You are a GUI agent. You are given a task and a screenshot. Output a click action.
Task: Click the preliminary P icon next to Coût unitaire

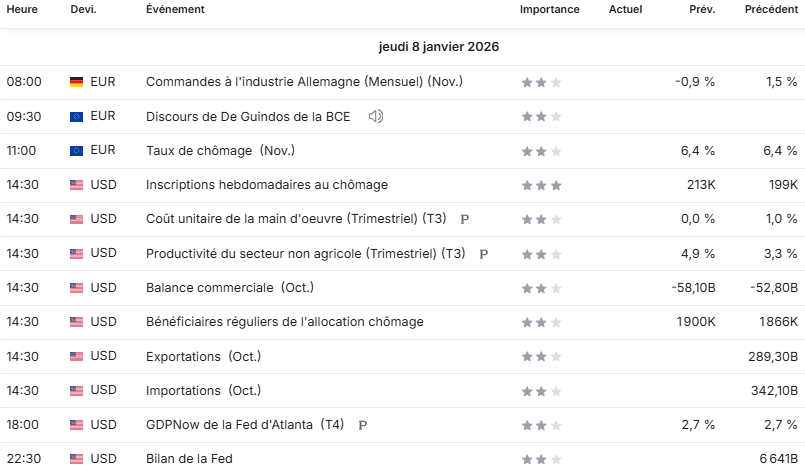pos(465,219)
